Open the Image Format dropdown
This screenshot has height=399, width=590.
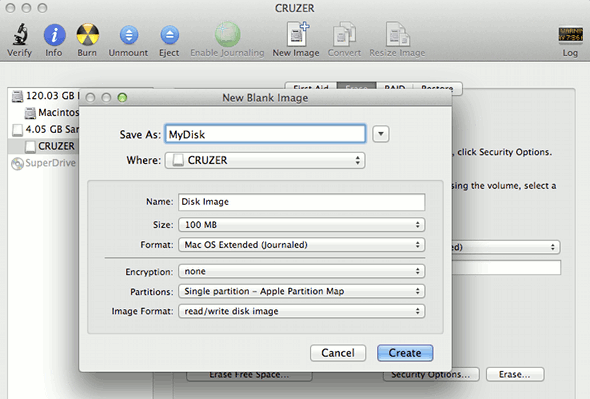301,311
